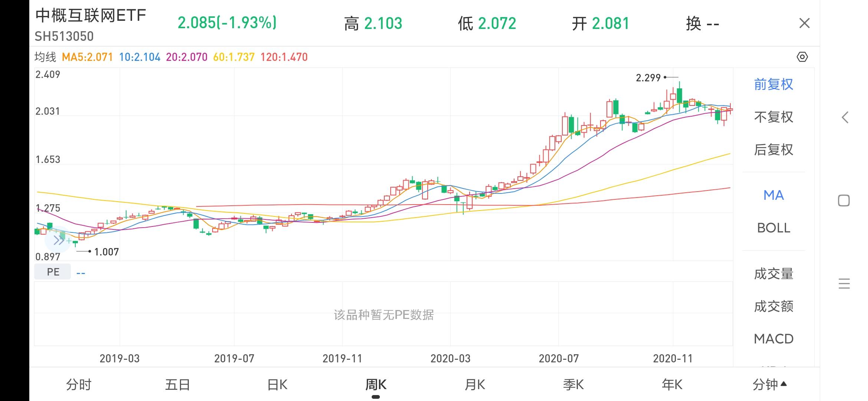Viewport: 868px width, 401px height.
Task: Tap the 2.299 peak price marker
Action: [x=648, y=78]
